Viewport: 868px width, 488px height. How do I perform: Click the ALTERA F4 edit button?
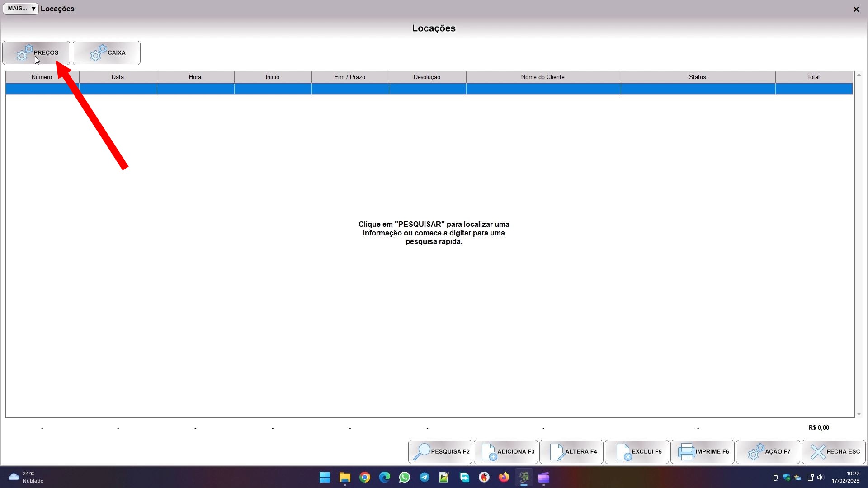pyautogui.click(x=571, y=451)
